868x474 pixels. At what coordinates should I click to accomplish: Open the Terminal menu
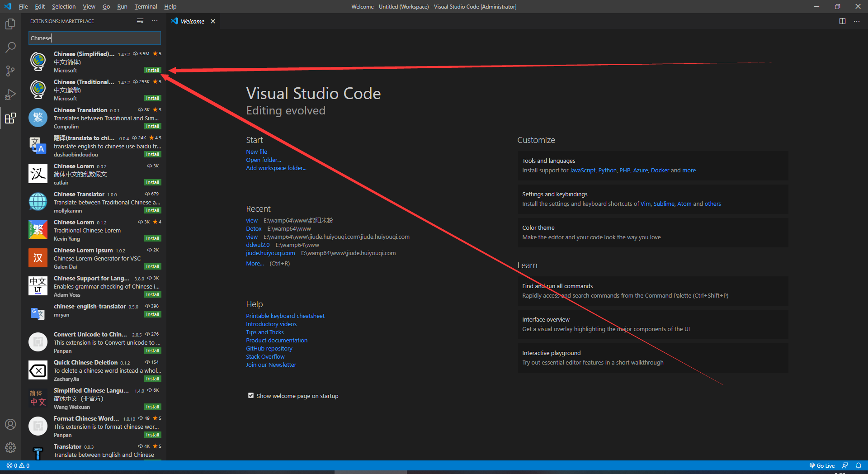pyautogui.click(x=146, y=6)
